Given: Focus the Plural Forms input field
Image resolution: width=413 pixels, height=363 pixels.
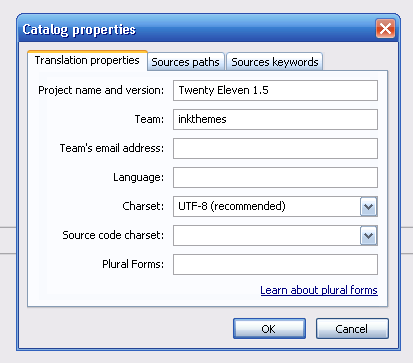Looking at the screenshot, I should pos(275,264).
